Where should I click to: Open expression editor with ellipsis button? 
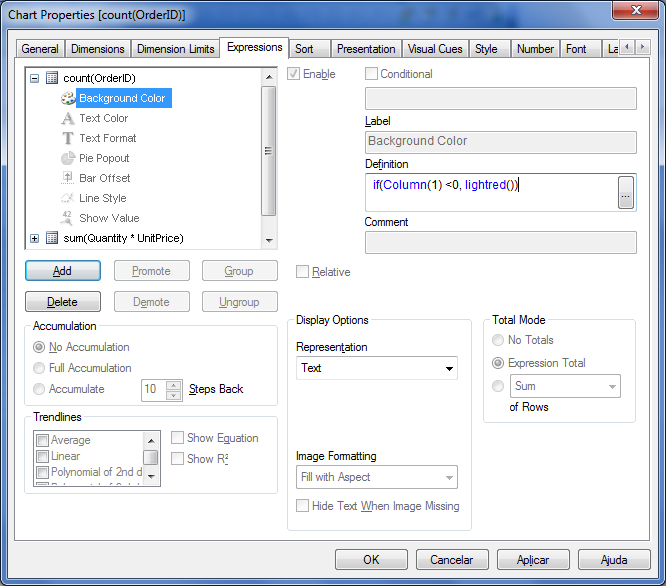pyautogui.click(x=625, y=193)
